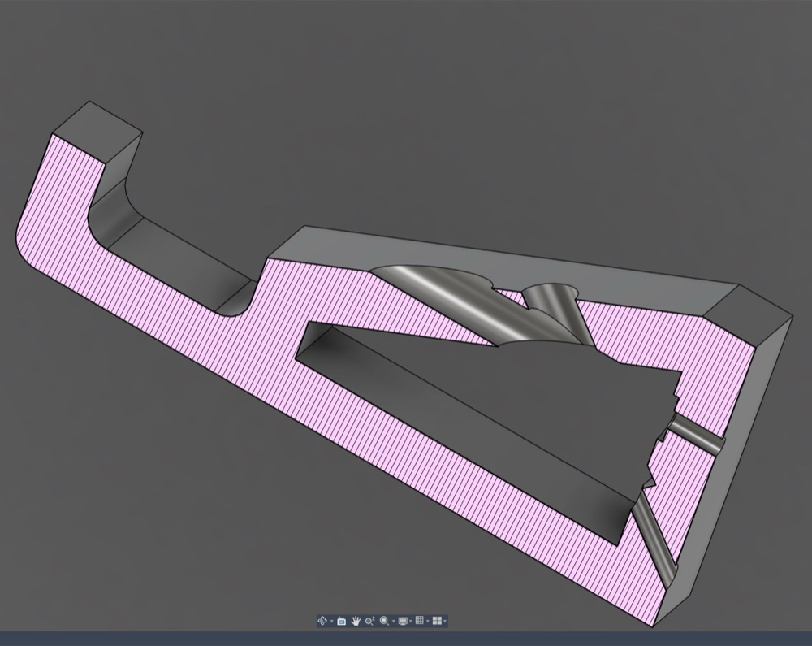Image resolution: width=812 pixels, height=646 pixels.
Task: Open Grid and Snaps settings icon
Action: coord(420,621)
